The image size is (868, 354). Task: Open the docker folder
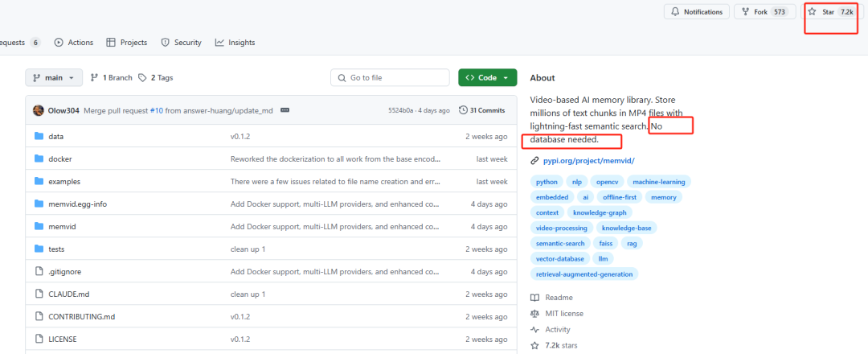point(60,159)
